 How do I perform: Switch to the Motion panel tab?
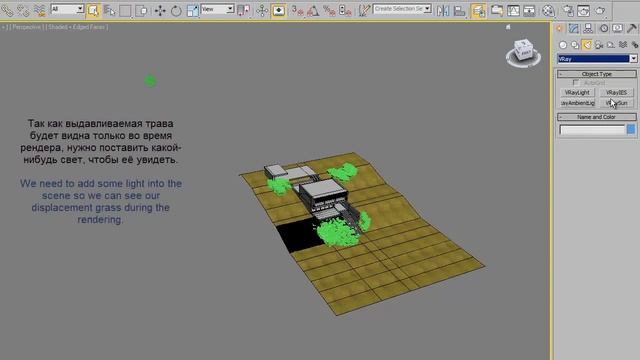(604, 28)
